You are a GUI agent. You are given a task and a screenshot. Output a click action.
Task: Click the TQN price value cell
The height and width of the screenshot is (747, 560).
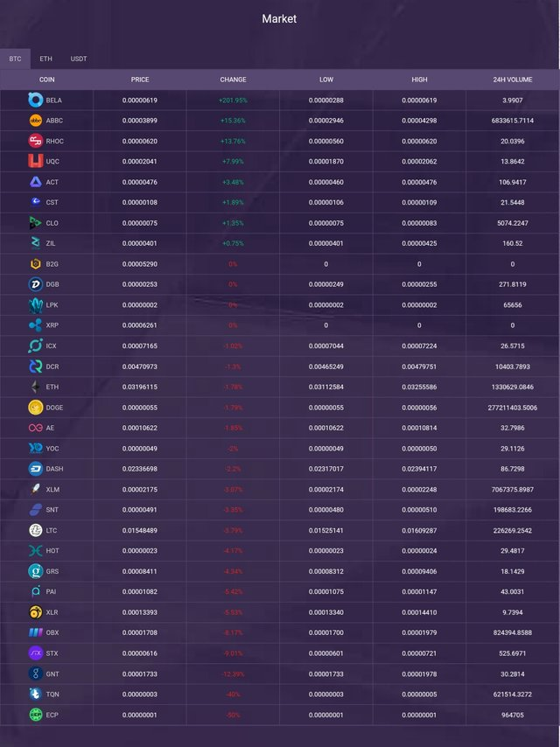click(140, 695)
